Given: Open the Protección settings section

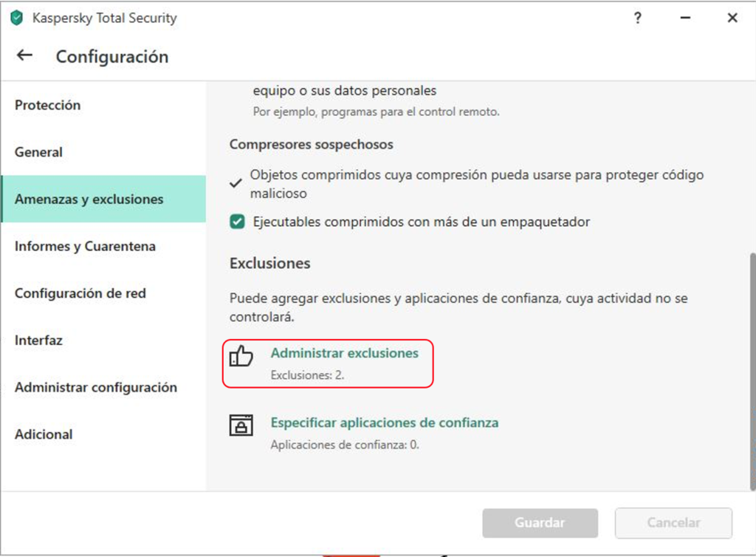Looking at the screenshot, I should (x=47, y=105).
